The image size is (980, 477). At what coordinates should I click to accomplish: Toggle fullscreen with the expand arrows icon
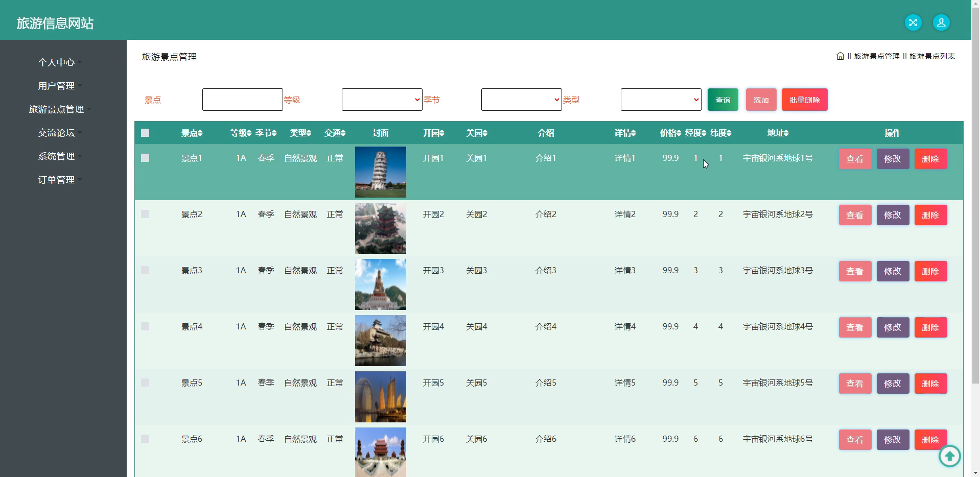coord(913,22)
